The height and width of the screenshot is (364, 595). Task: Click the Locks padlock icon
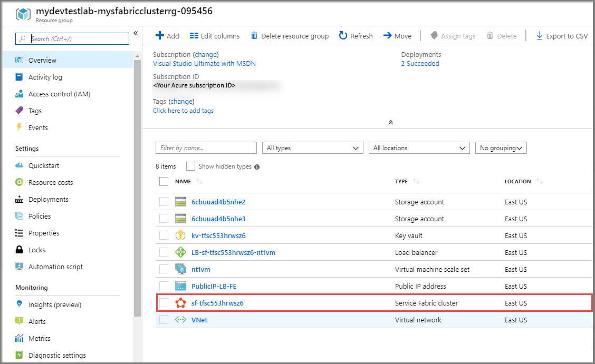(19, 250)
